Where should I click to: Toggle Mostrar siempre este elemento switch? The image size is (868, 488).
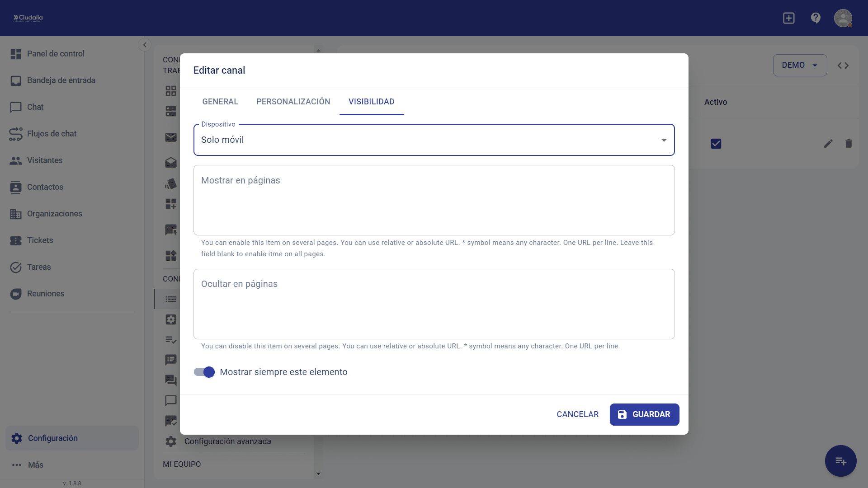(204, 372)
